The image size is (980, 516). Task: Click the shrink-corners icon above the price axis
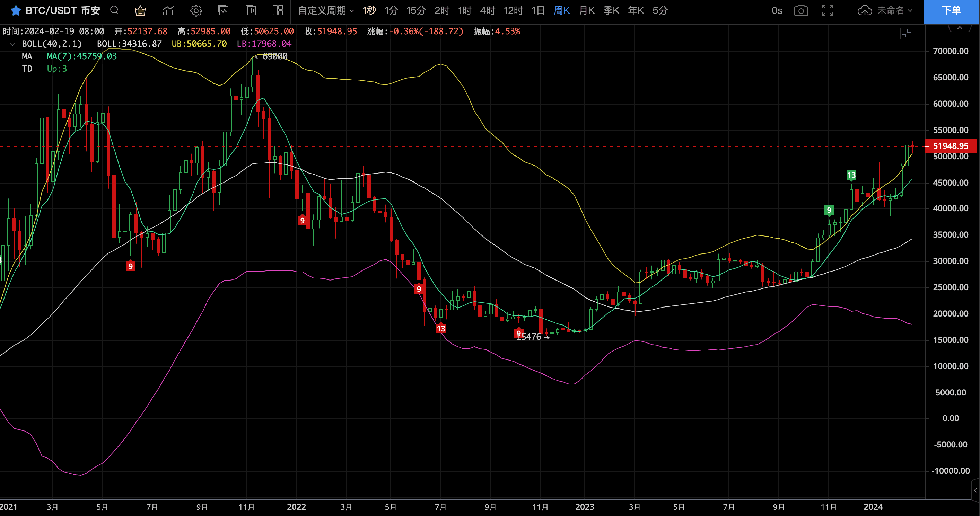907,34
